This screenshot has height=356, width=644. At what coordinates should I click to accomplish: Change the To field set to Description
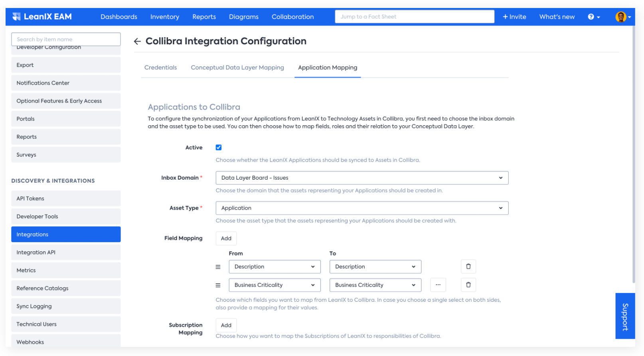[375, 267]
